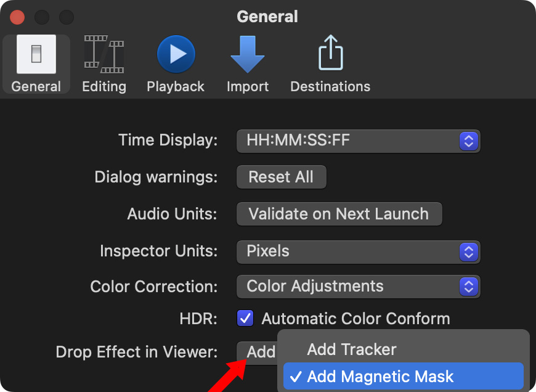
Task: Open the Inspector Units dropdown
Action: tap(357, 251)
